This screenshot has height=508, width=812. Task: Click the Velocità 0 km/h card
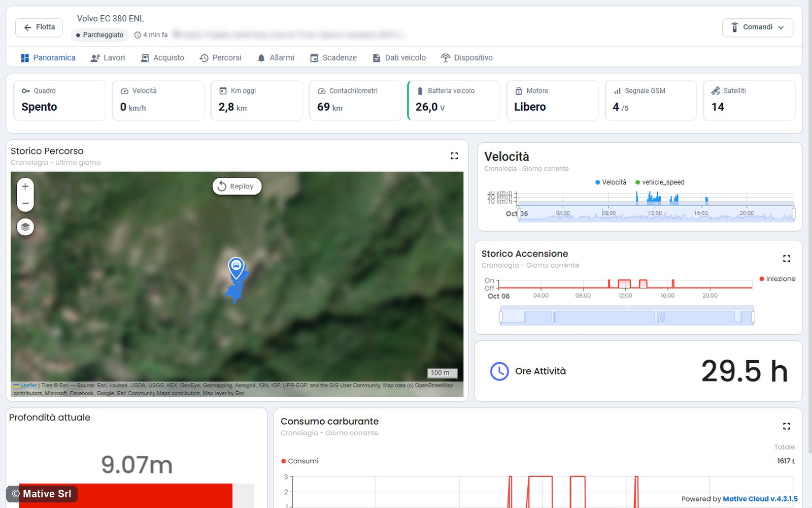pos(158,101)
